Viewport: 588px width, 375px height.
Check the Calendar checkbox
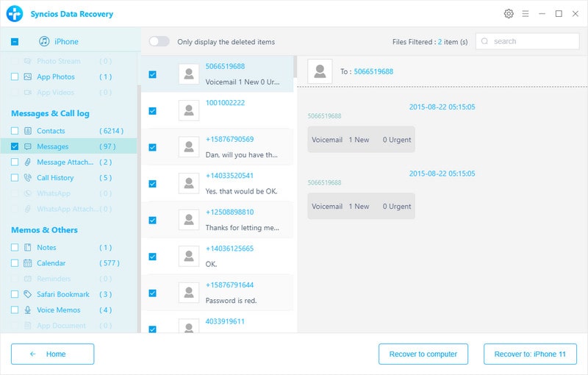[x=15, y=263]
